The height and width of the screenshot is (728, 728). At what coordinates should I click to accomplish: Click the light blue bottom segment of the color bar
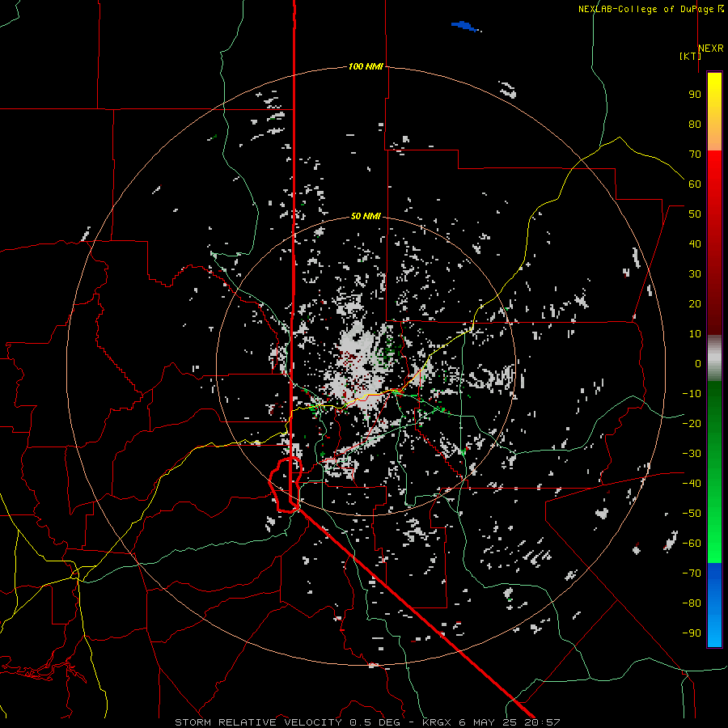(x=714, y=629)
